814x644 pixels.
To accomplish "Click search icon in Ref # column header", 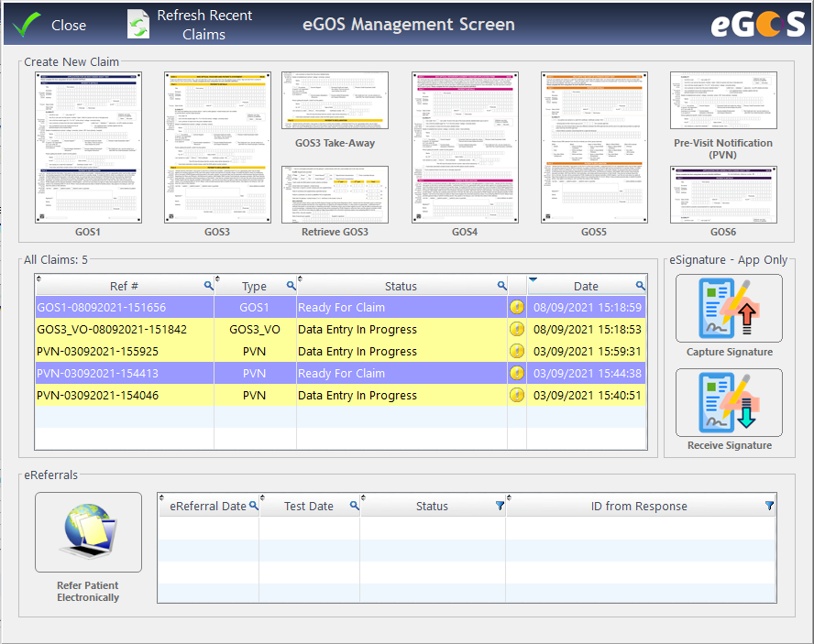I will pyautogui.click(x=208, y=286).
